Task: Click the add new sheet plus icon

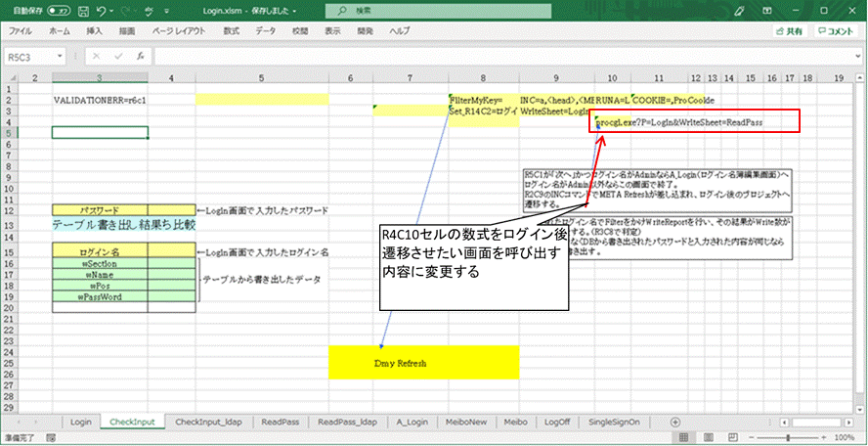Action: pyautogui.click(x=674, y=423)
